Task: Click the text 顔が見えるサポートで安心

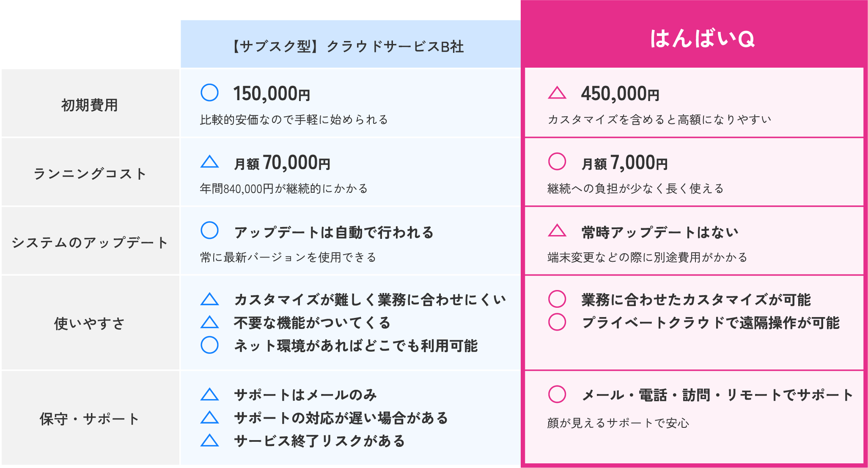Action: (618, 423)
